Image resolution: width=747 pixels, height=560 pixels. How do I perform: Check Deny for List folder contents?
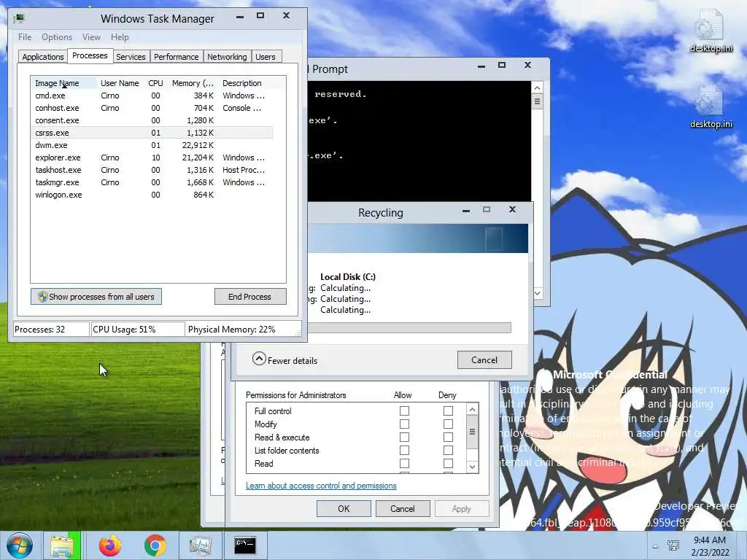coord(449,450)
